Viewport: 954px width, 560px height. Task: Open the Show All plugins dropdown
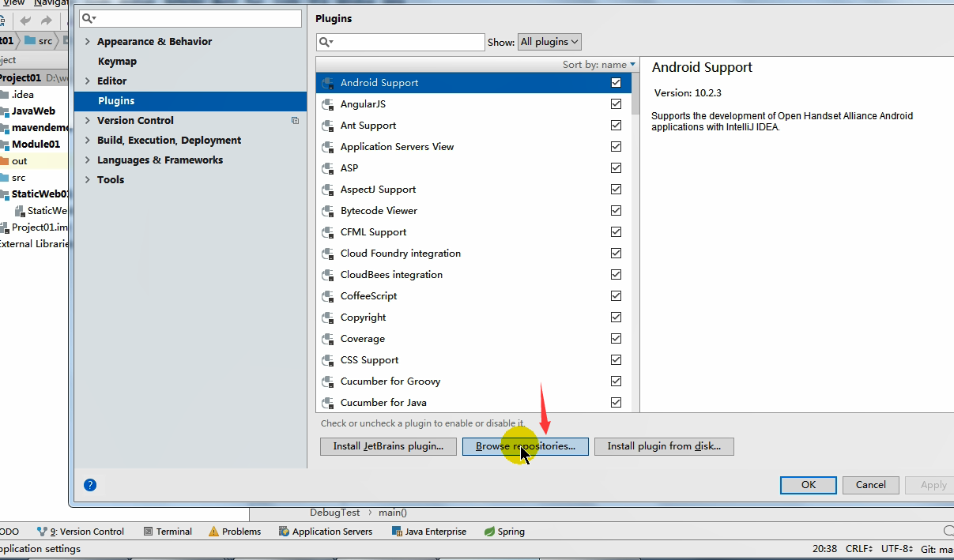point(549,42)
